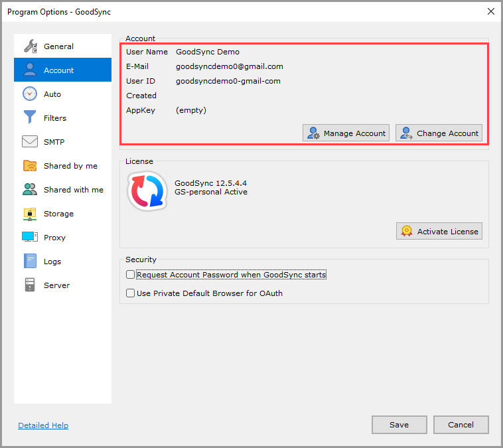
Task: Click the gear-person icon on Manage Account
Action: [313, 133]
